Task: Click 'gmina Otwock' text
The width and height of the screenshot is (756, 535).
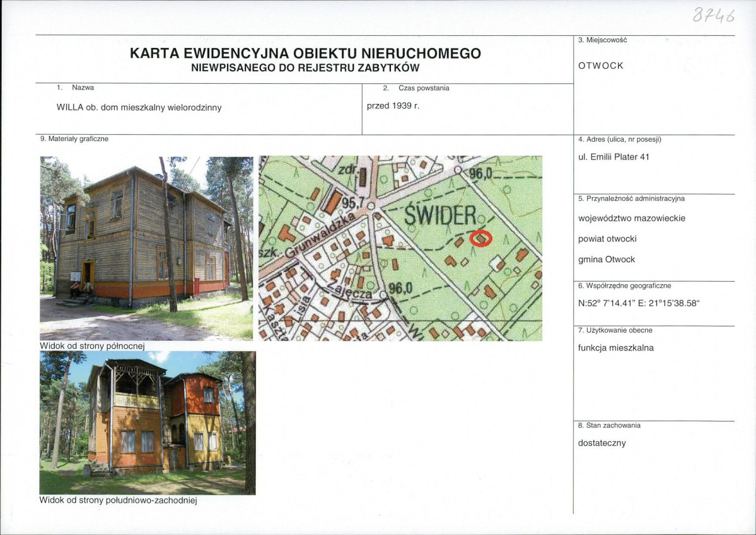Action: (x=607, y=259)
